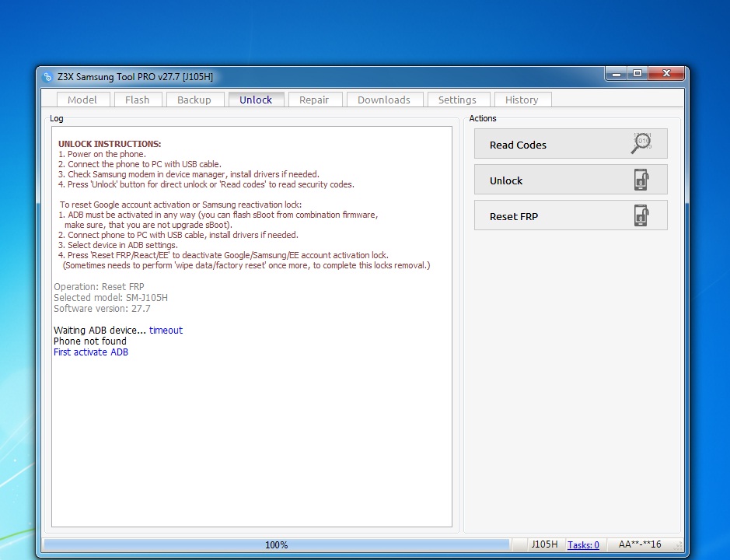Viewport: 730px width, 560px height.
Task: Click the J105H status bar entry
Action: tap(545, 544)
